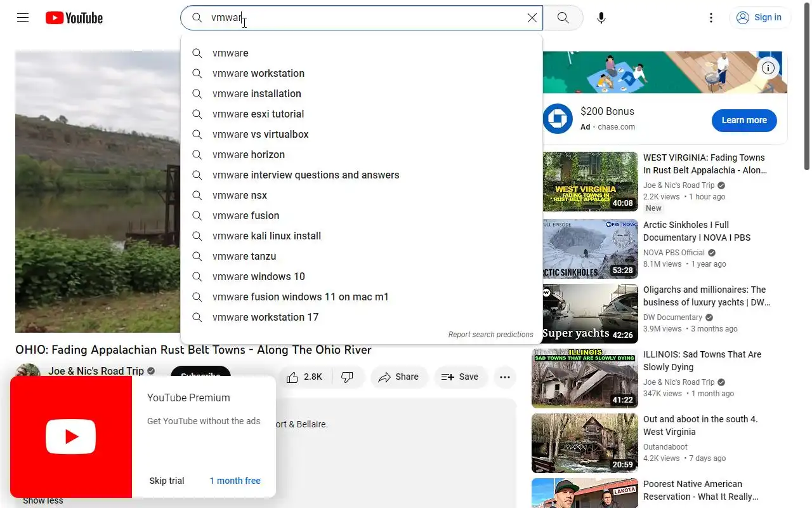This screenshot has height=508, width=812.
Task: Select the suggestion 'vmware'
Action: click(x=362, y=53)
